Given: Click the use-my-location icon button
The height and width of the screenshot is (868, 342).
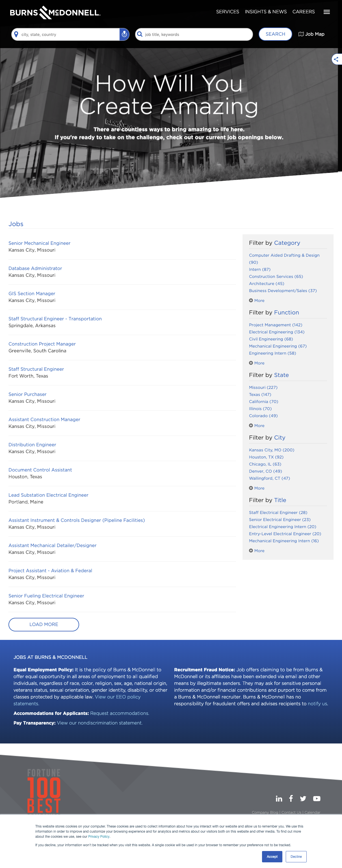Looking at the screenshot, I should pyautogui.click(x=124, y=34).
